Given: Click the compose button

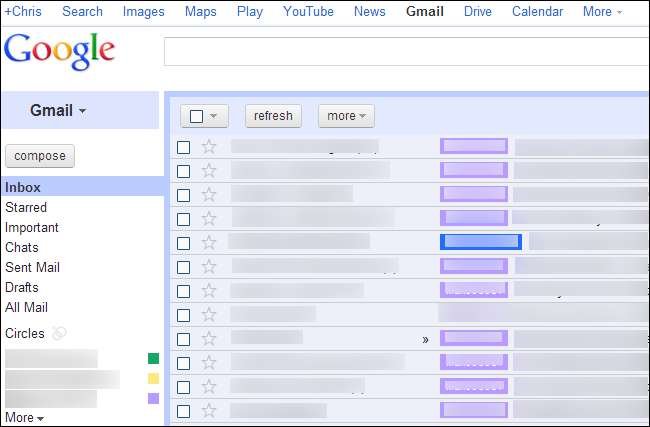Looking at the screenshot, I should point(40,156).
